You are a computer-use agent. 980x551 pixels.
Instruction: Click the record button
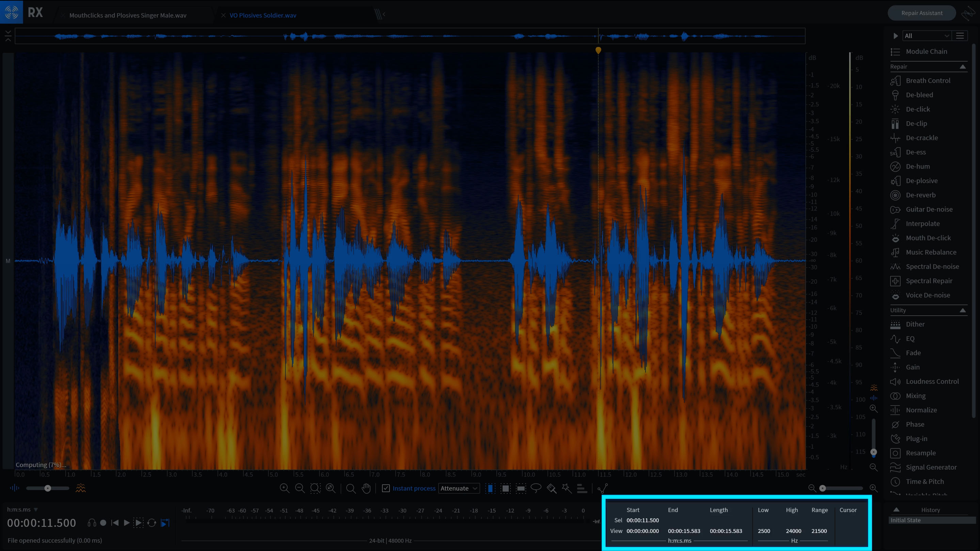coord(103,523)
